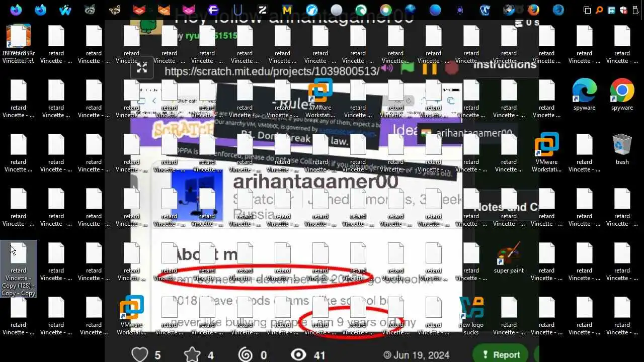The width and height of the screenshot is (644, 362).
Task: Click the orange fox-head taskbar icon
Action: [x=164, y=10]
